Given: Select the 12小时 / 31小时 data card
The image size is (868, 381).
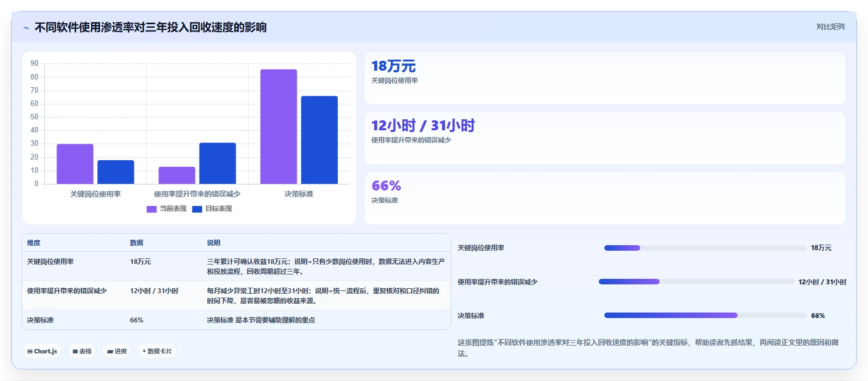Looking at the screenshot, I should 605,137.
